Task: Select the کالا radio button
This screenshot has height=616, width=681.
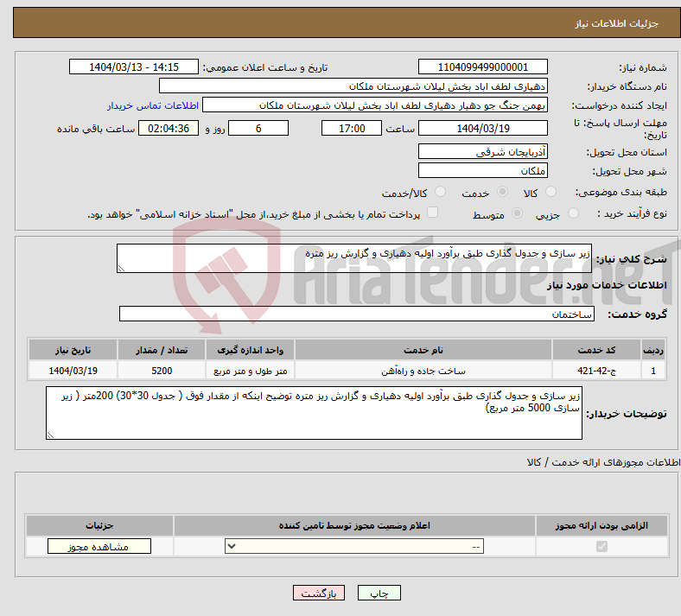Action: point(551,192)
